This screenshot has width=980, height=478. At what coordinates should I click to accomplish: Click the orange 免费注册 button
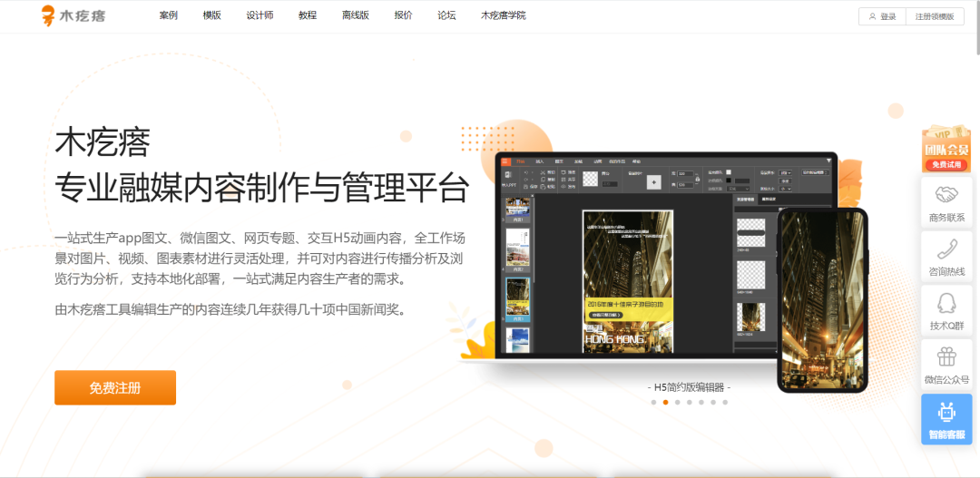pos(115,387)
